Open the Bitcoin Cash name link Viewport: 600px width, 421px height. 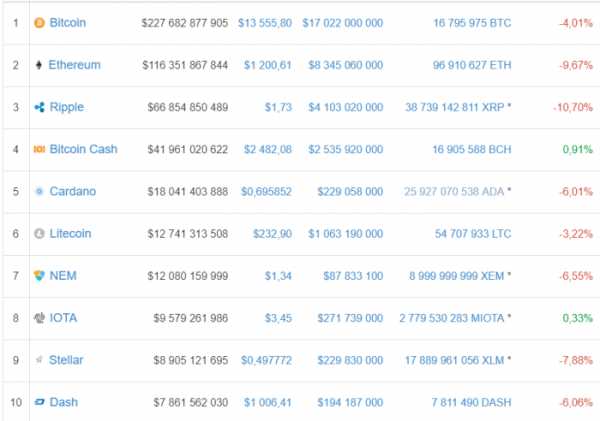83,149
